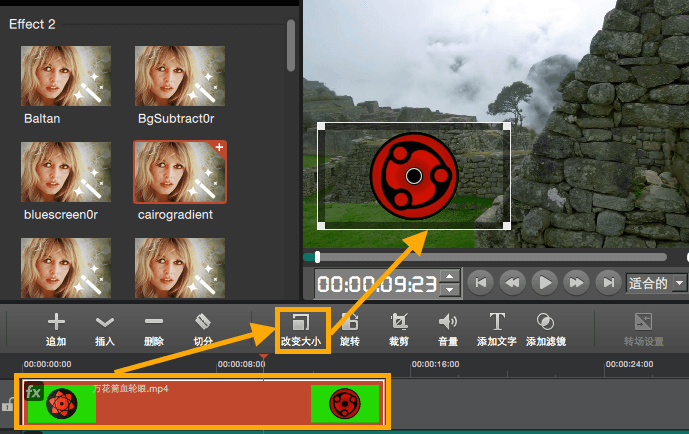Viewport: 689px width, 434px height.
Task: Click the 追加 (append) plus icon
Action: (x=56, y=322)
